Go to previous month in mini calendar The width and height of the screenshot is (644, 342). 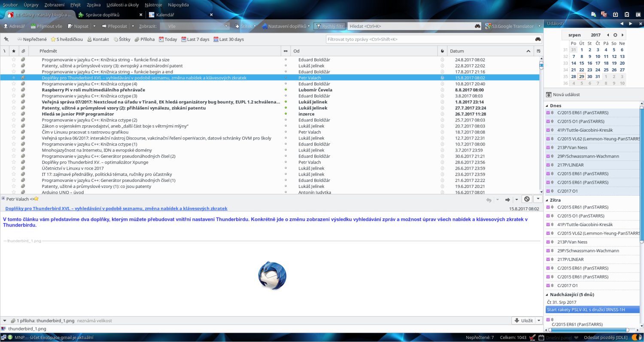point(608,35)
